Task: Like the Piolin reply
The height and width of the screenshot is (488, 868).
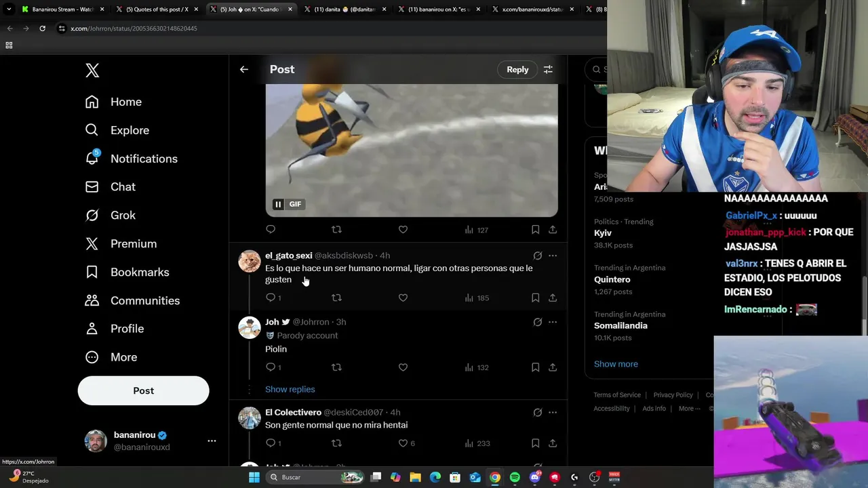Action: tap(403, 367)
